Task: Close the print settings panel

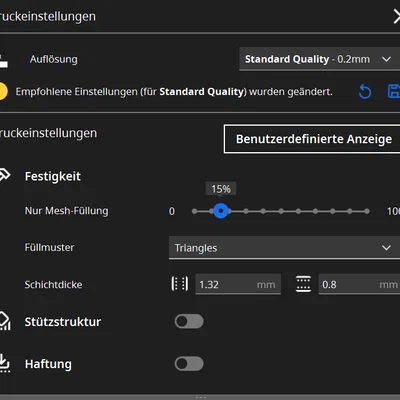Action: 397,17
